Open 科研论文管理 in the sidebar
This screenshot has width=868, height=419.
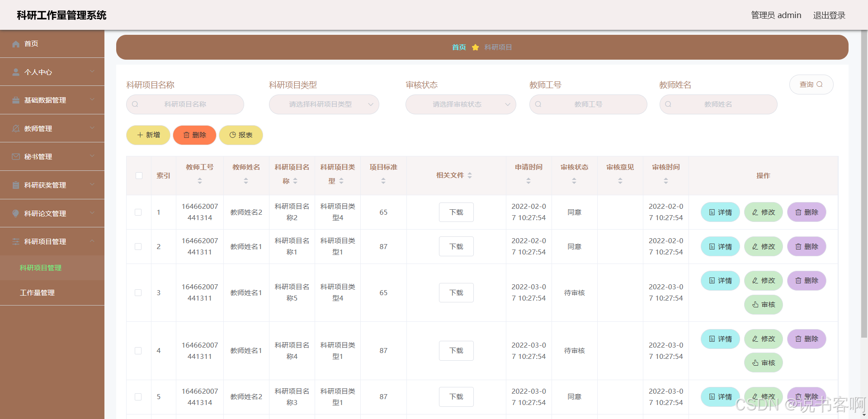click(52, 213)
